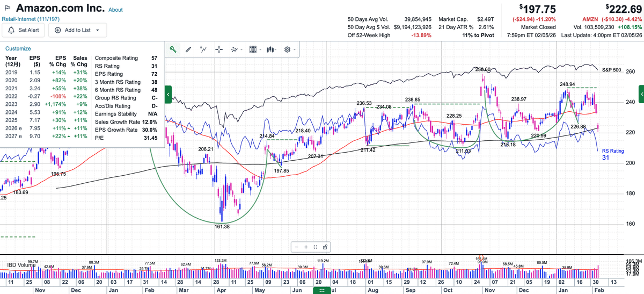Image resolution: width=644 pixels, height=294 pixels.
Task: Select the green wrench tool icon
Action: tap(173, 49)
